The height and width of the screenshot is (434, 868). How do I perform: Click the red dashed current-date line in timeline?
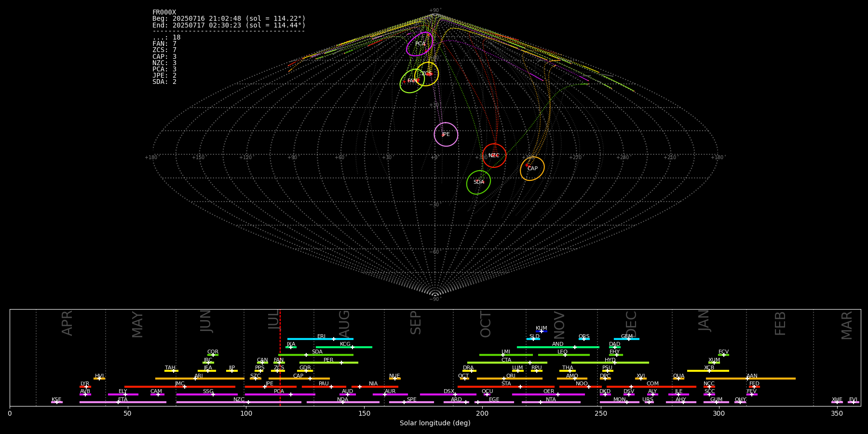coord(280,357)
